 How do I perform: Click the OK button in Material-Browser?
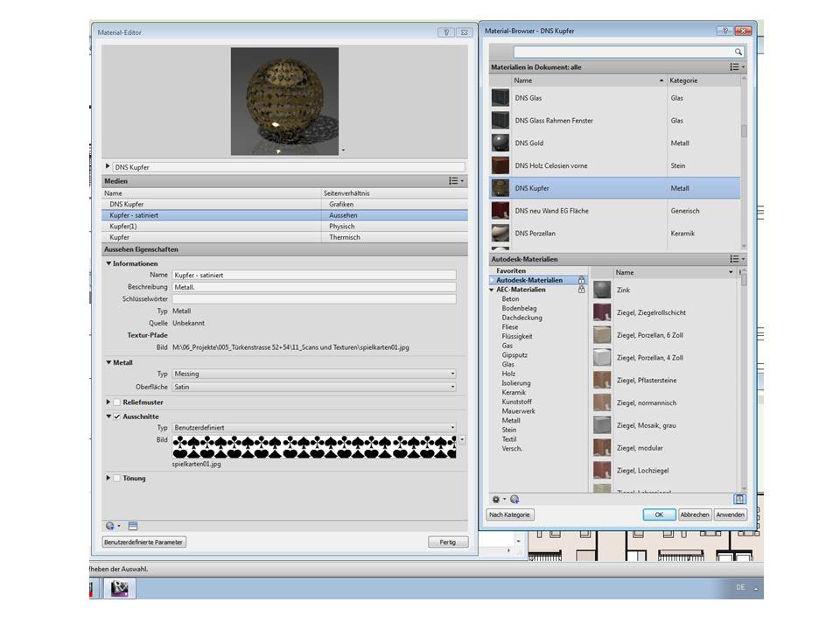pyautogui.click(x=659, y=514)
